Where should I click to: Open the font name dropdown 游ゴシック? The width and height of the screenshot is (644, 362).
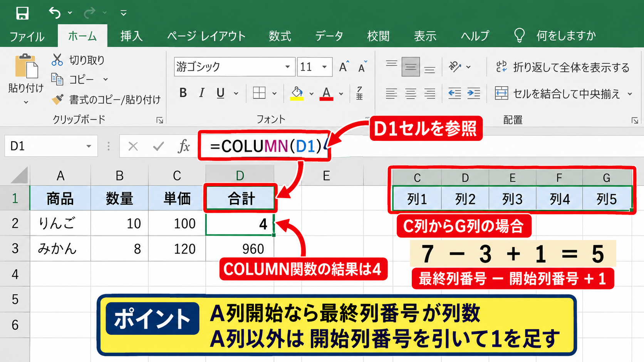[287, 67]
